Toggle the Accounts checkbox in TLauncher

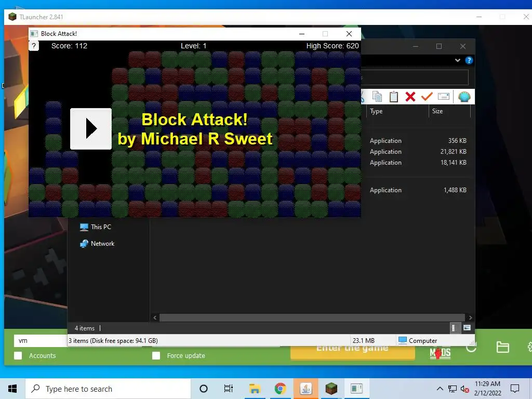[18, 355]
